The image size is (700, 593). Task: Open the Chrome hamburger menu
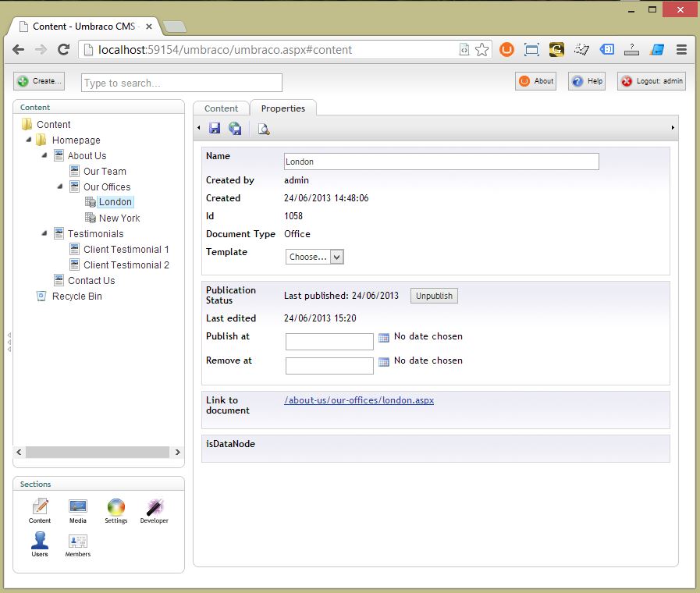681,49
